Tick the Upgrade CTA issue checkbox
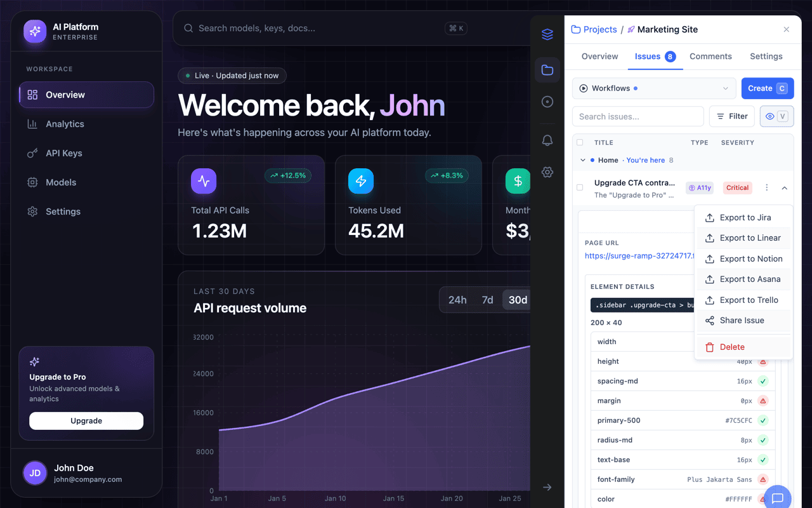This screenshot has height=508, width=812. click(x=580, y=187)
